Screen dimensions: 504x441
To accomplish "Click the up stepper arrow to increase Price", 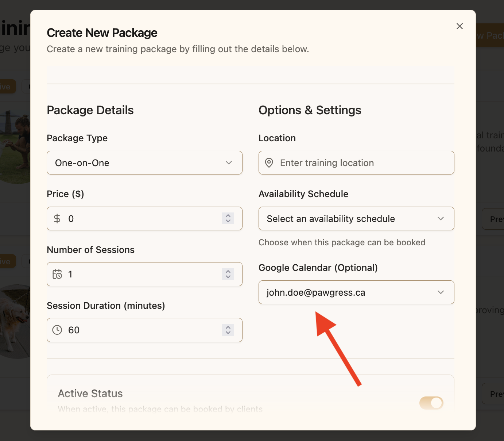I will tap(228, 216).
